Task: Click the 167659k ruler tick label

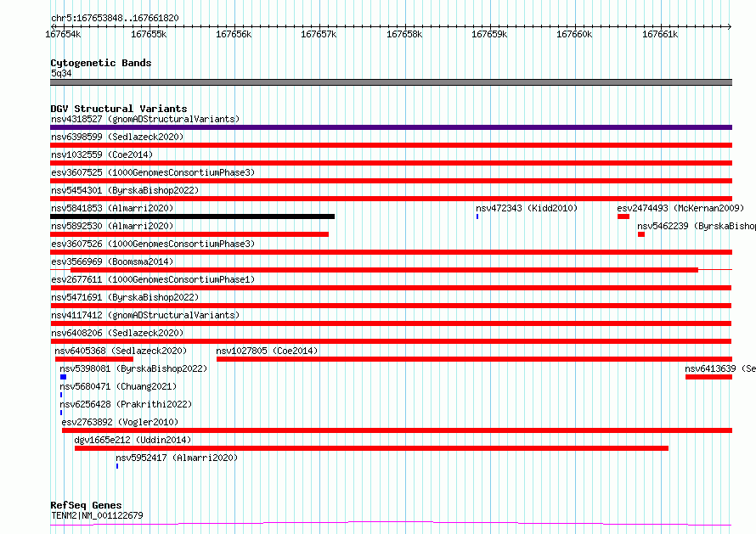Action: (489, 34)
